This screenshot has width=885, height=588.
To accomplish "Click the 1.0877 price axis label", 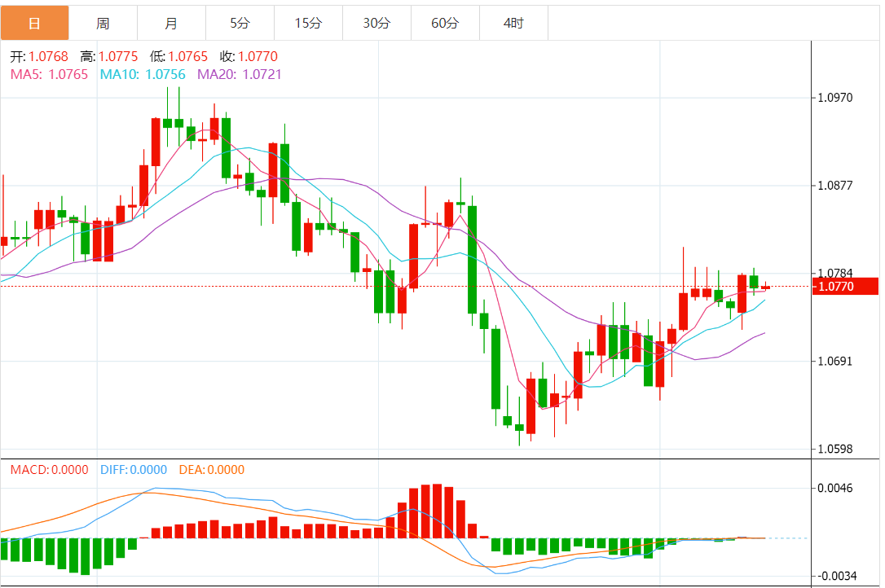I will click(835, 186).
